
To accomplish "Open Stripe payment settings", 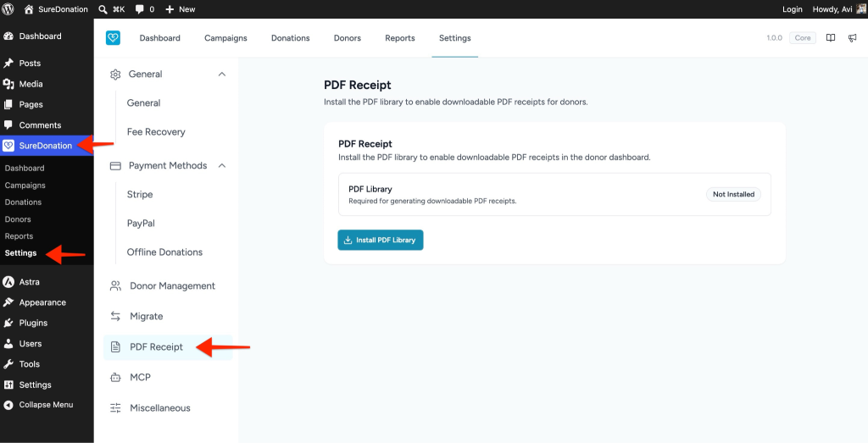I will [140, 195].
